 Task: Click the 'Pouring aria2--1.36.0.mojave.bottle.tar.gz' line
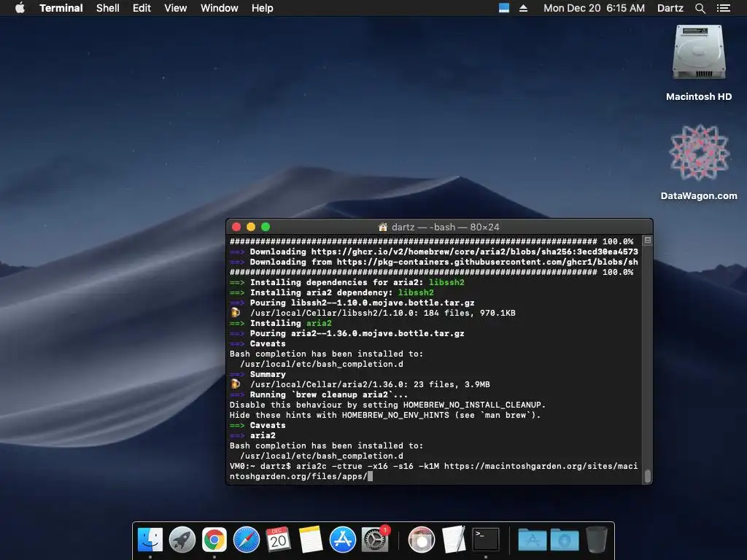coord(347,333)
